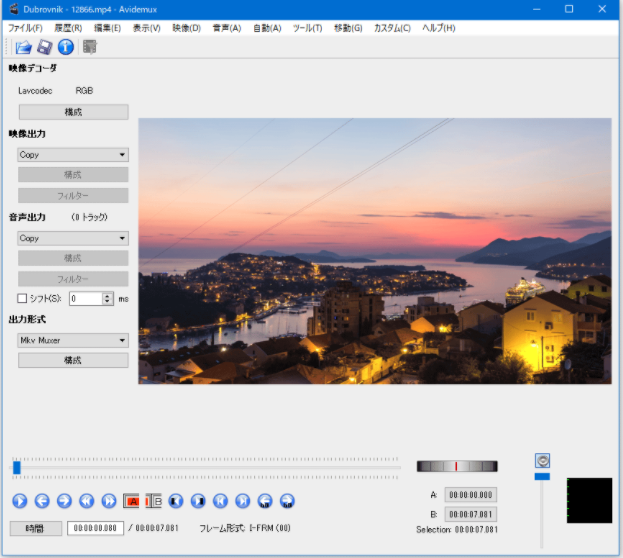This screenshot has width=623, height=558.
Task: Click marker A time 00:00:00.000
Action: tap(470, 495)
